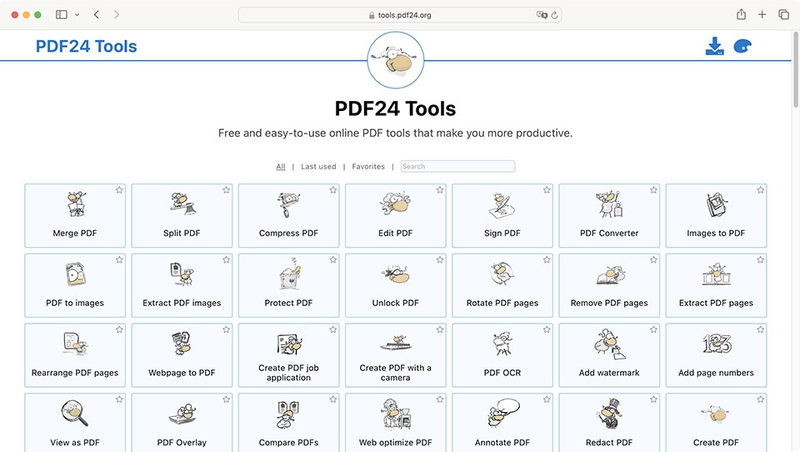Open Create PDF job application tool

tap(289, 356)
